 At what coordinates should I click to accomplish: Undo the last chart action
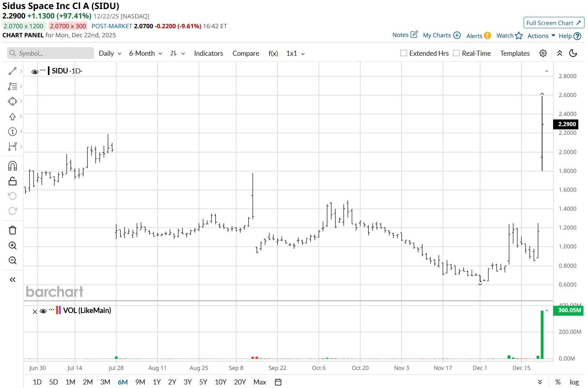point(12,196)
